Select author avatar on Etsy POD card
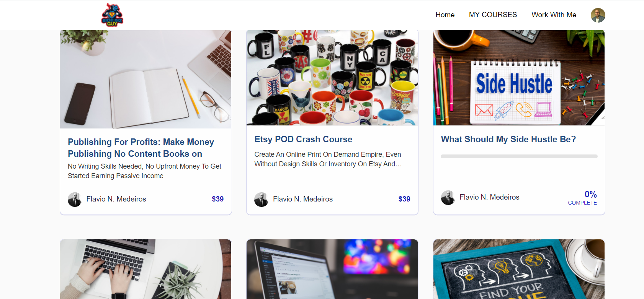Viewport: 644px width, 299px height. (261, 199)
